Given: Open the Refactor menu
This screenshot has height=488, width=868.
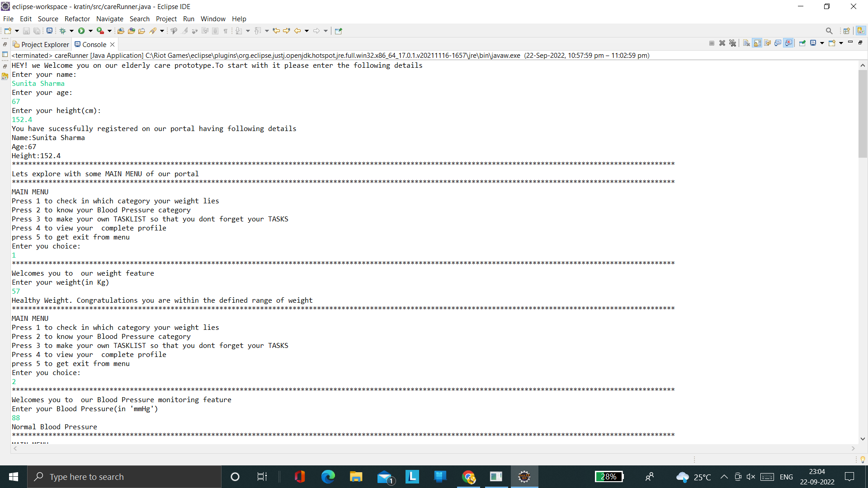Looking at the screenshot, I should pos(77,19).
